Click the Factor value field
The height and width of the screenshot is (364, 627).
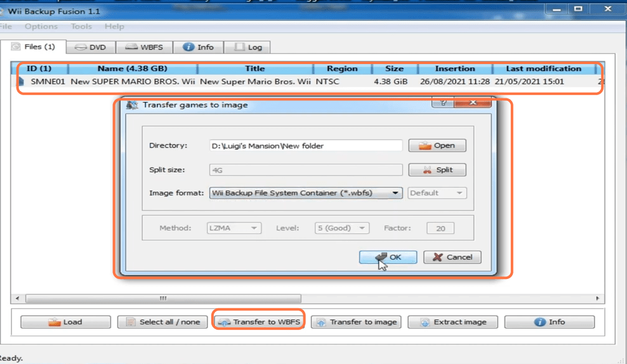point(440,228)
